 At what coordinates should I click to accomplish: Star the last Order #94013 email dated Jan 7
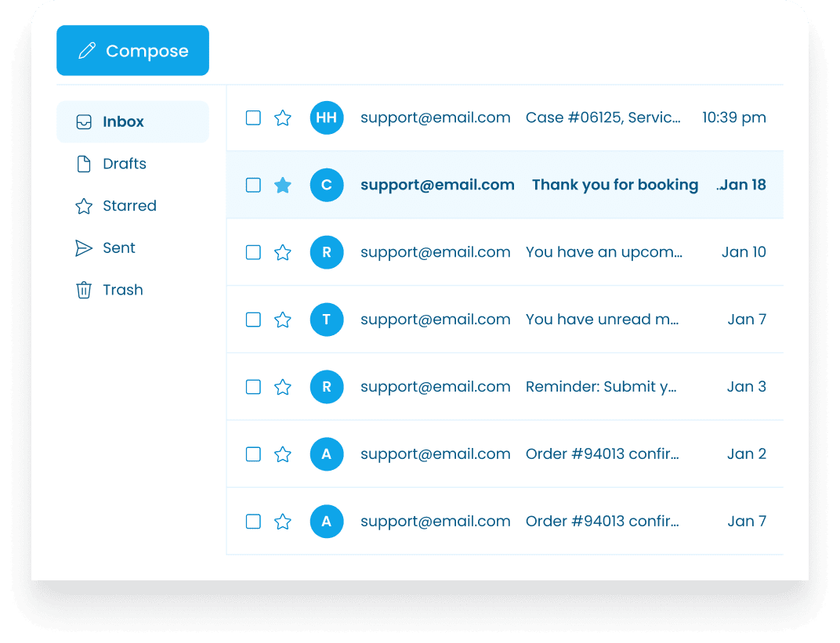pos(283,522)
